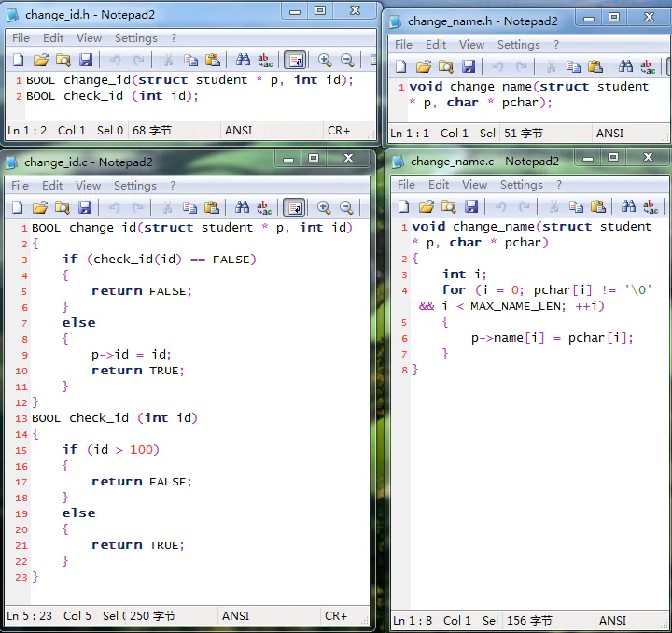
Task: Click line number 13 in change_id.c margin
Action: point(21,418)
